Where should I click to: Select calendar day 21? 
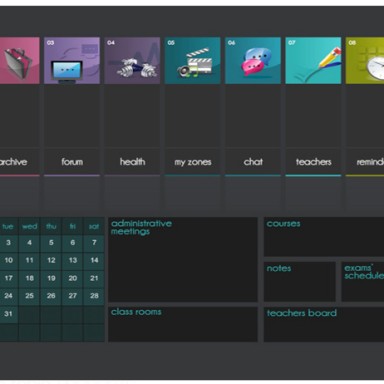(94, 278)
